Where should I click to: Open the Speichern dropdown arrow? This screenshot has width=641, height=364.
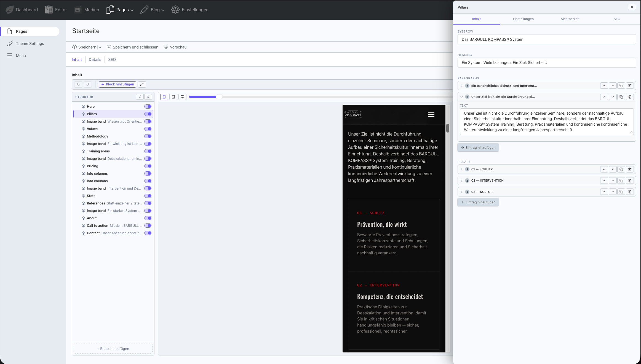point(100,47)
